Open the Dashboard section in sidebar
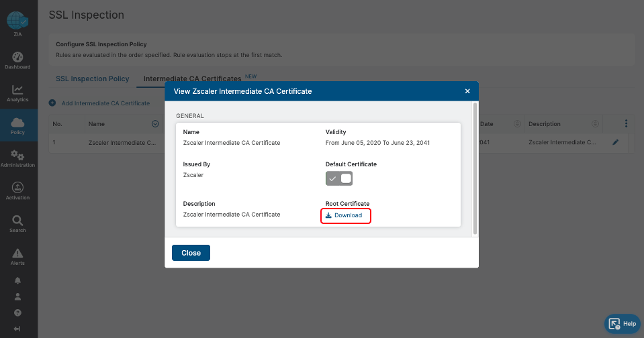644x338 pixels. [17, 60]
